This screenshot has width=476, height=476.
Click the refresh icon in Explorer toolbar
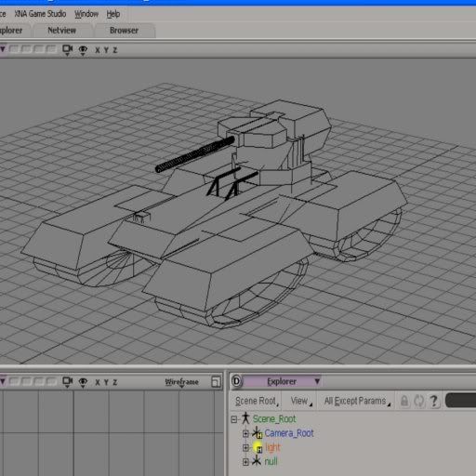pyautogui.click(x=419, y=401)
